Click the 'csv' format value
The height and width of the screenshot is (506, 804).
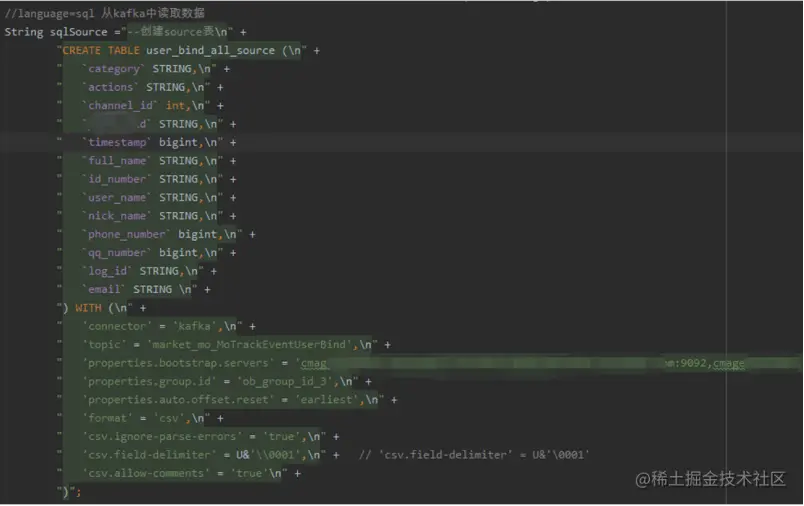(x=169, y=418)
